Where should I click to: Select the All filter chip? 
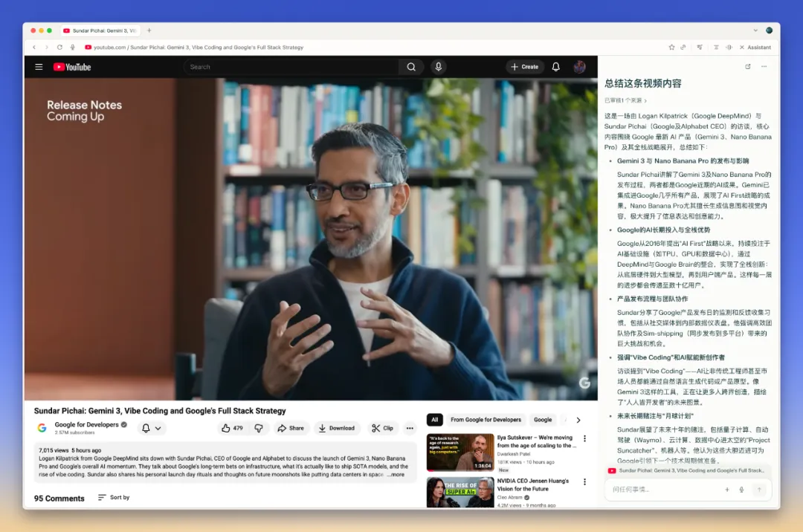tap(435, 420)
